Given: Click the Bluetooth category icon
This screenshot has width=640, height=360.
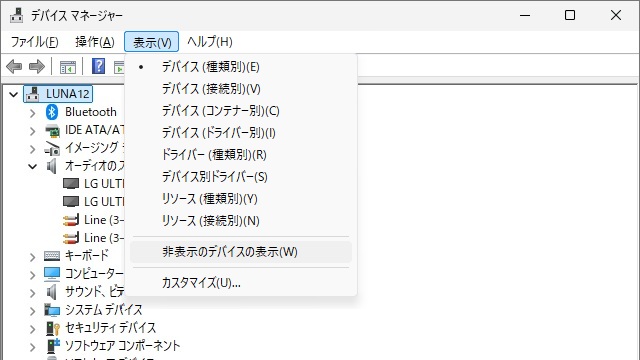Looking at the screenshot, I should (52, 111).
